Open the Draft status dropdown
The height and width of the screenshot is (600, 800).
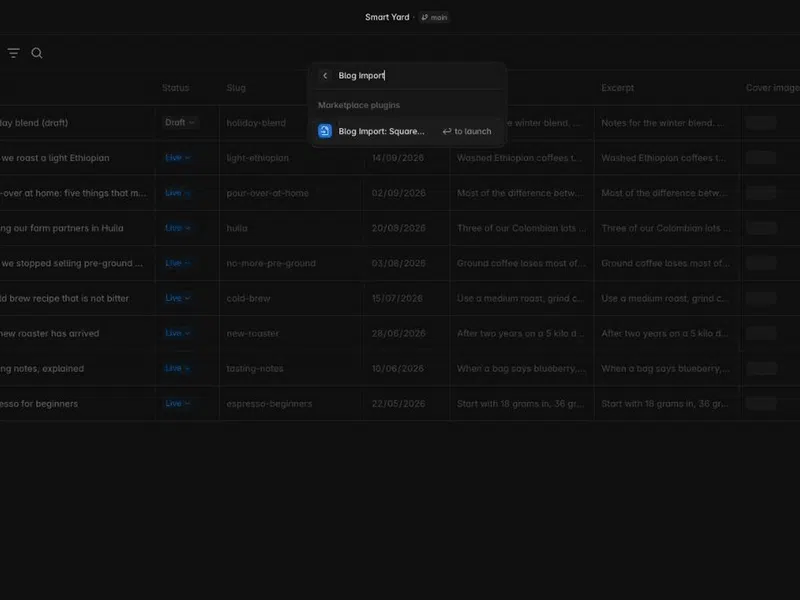(x=180, y=122)
